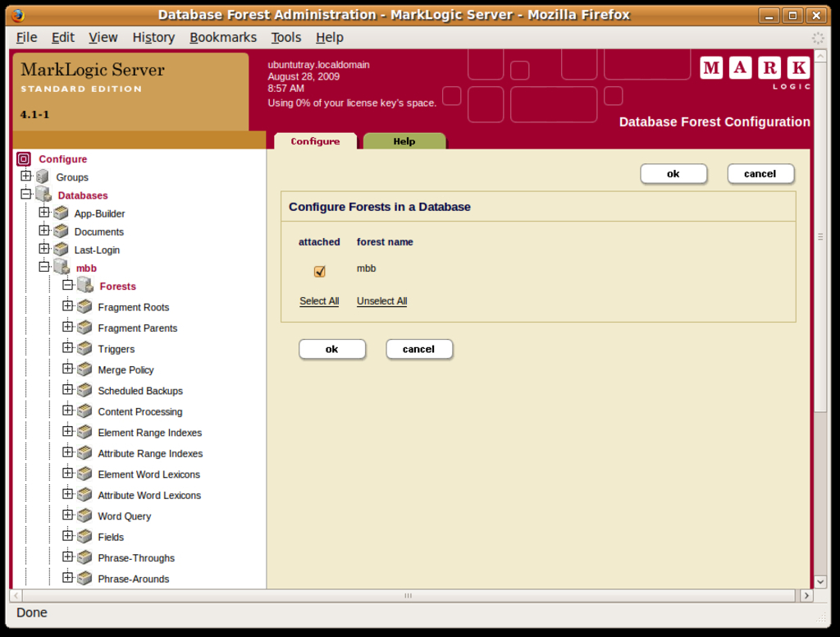The image size is (840, 637).
Task: Click the Word Query icon
Action: [x=84, y=516]
